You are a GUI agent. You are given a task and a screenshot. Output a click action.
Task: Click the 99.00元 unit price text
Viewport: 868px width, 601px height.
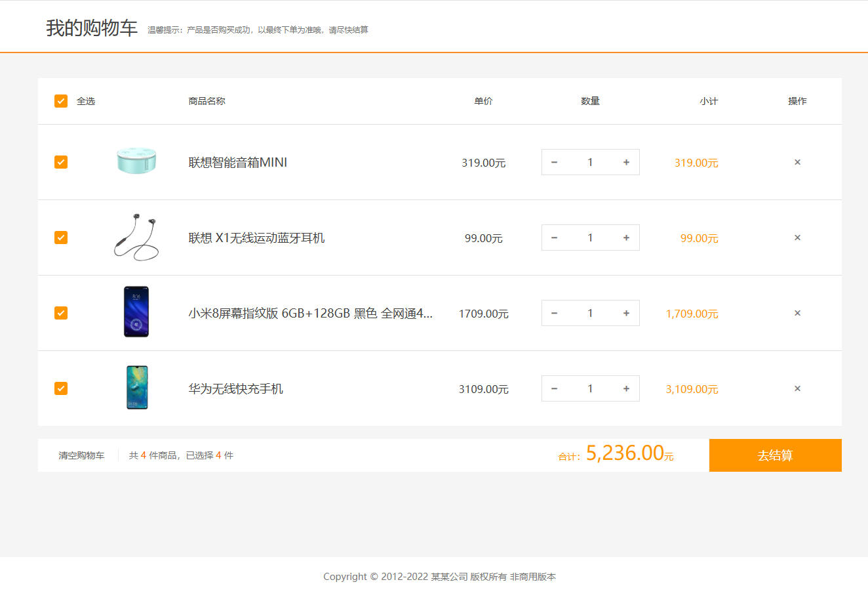pyautogui.click(x=484, y=238)
